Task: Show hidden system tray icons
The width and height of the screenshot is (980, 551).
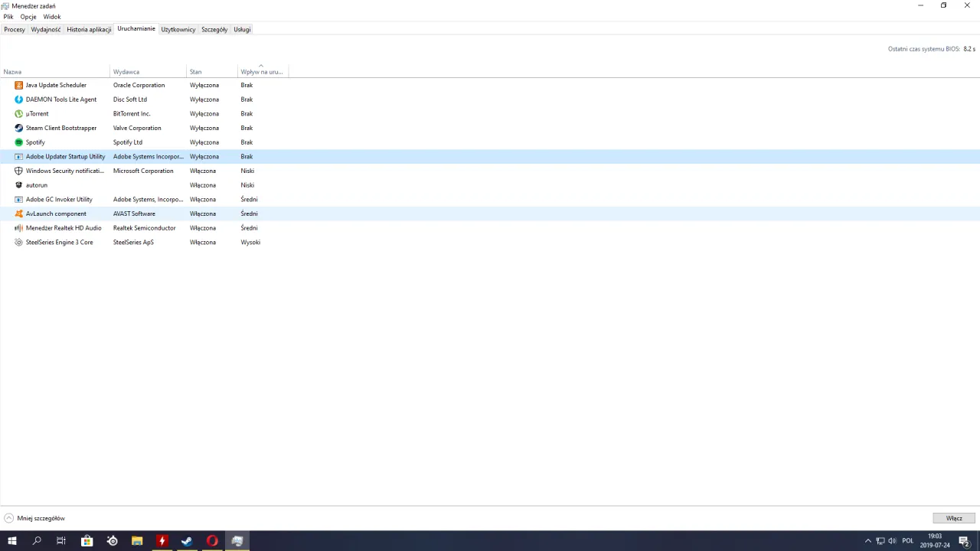Action: tap(867, 541)
